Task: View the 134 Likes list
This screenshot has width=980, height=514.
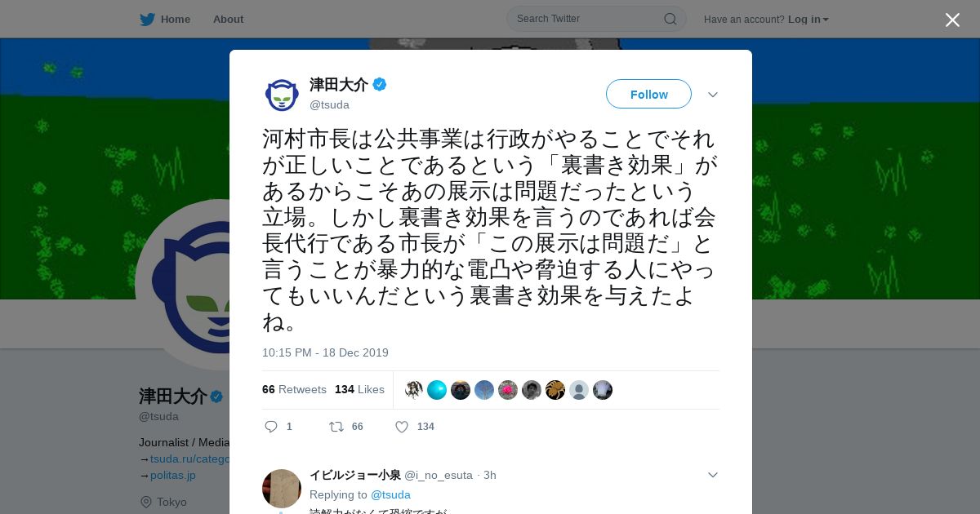Action: (359, 389)
